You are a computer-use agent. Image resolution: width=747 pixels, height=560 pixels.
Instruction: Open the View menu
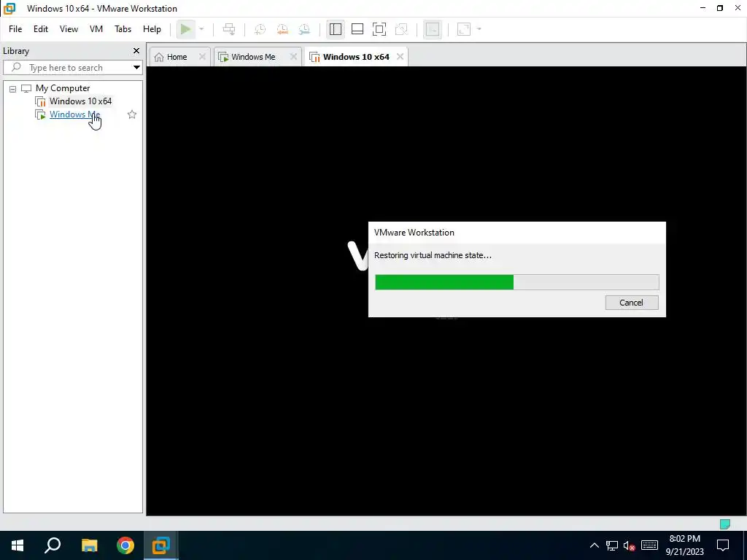(x=69, y=29)
